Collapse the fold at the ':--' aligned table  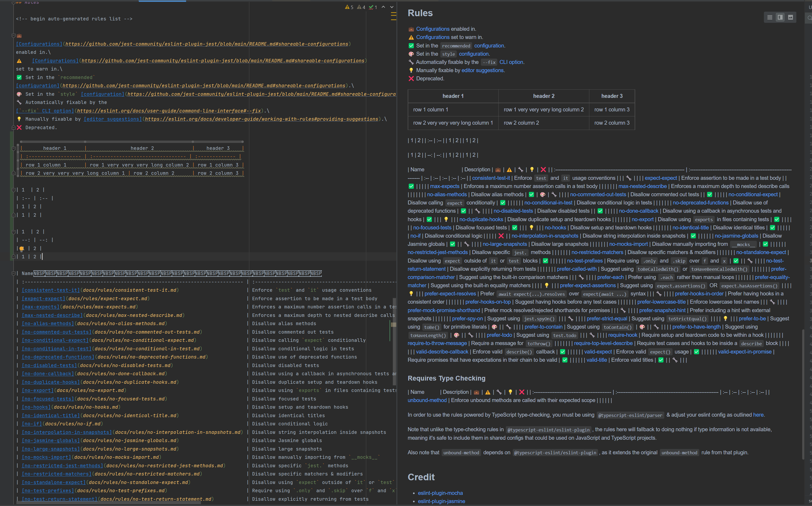click(x=14, y=190)
